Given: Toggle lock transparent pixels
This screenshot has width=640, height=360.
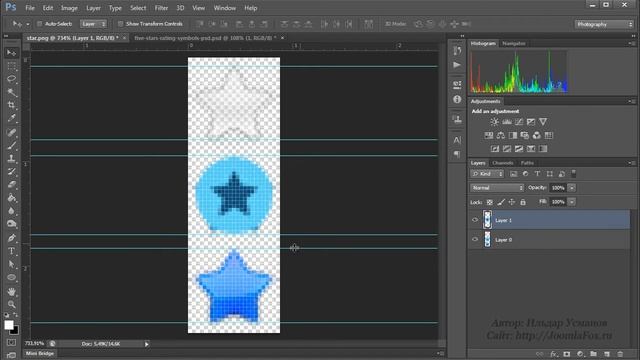Looking at the screenshot, I should (x=489, y=202).
